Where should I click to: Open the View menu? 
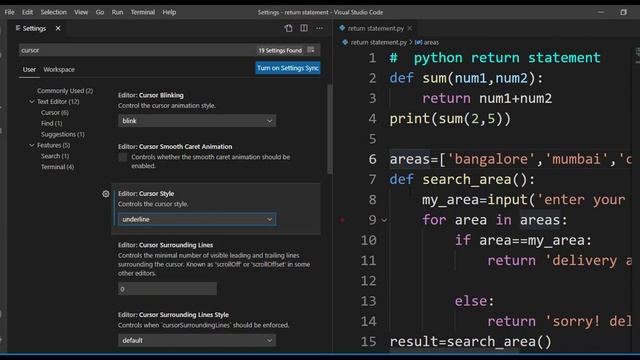(81, 12)
